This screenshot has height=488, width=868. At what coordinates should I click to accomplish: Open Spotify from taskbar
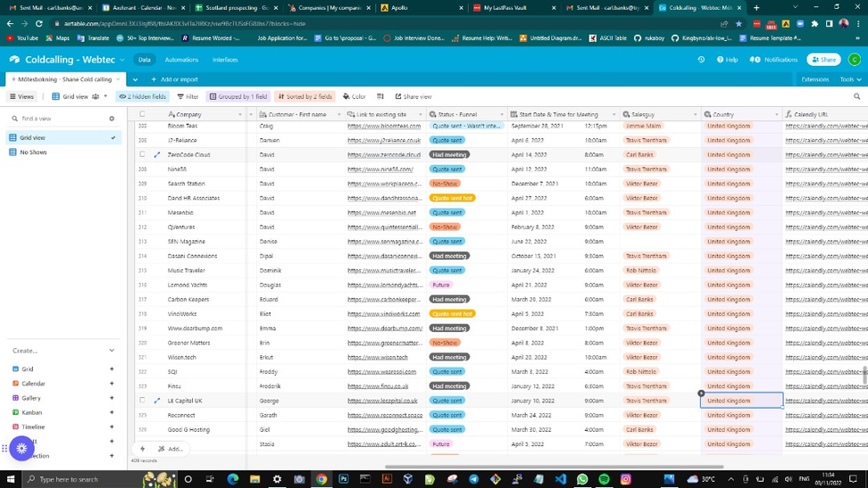click(604, 479)
